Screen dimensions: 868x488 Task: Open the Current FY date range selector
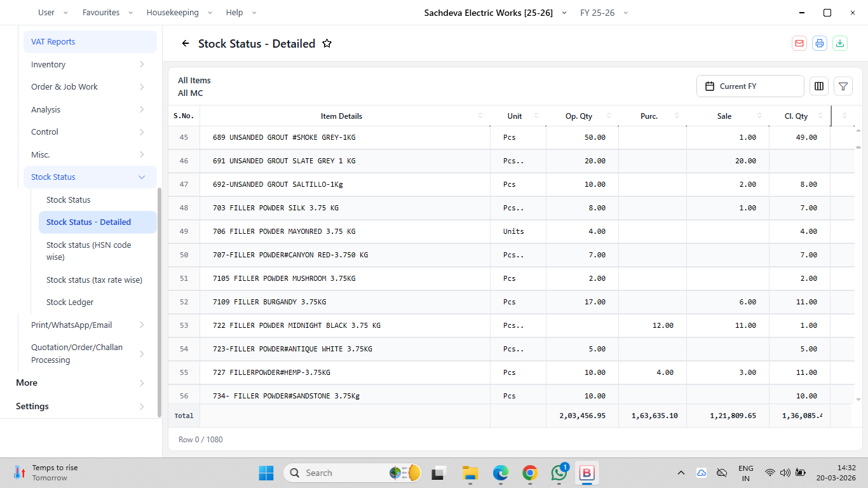(x=750, y=86)
